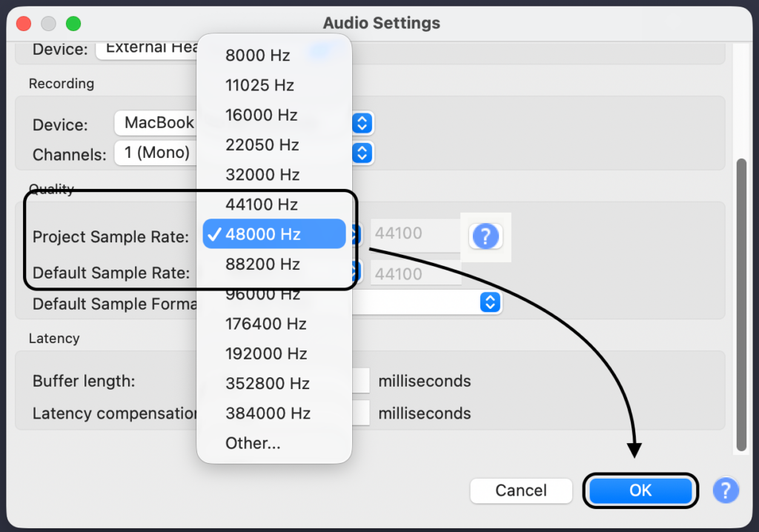Viewport: 759px width, 532px height.
Task: Select 192000 Hz sample rate
Action: tap(265, 353)
